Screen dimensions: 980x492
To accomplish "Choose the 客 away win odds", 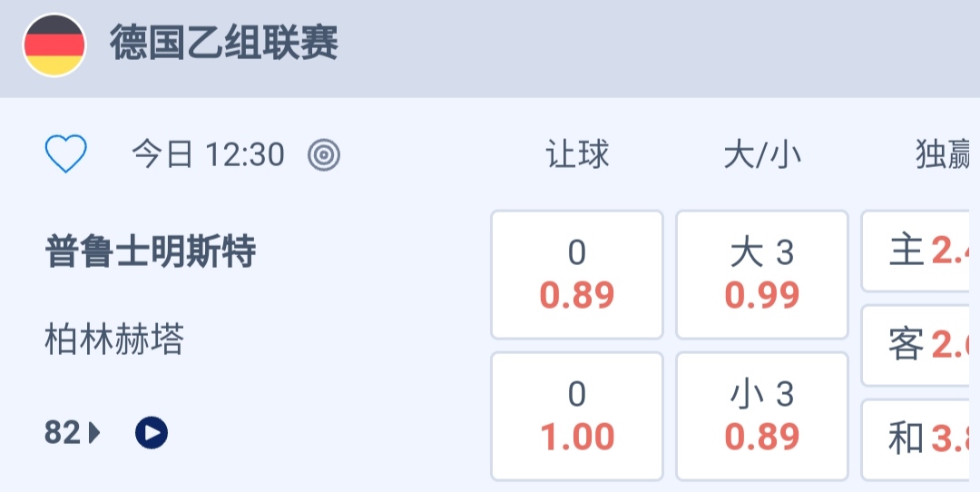I will pos(920,345).
